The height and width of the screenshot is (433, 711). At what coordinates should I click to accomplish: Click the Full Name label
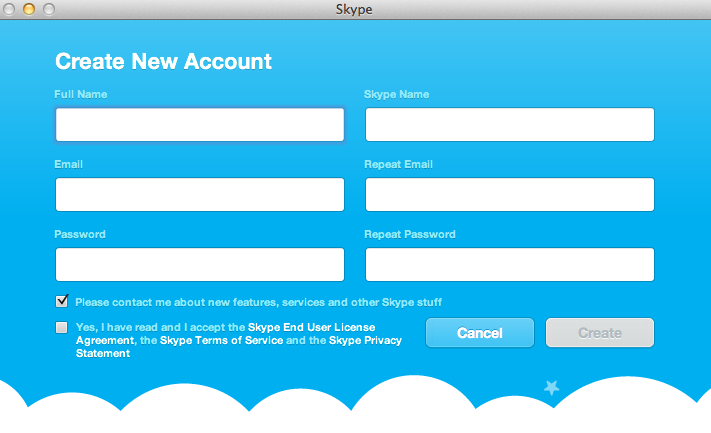click(81, 94)
